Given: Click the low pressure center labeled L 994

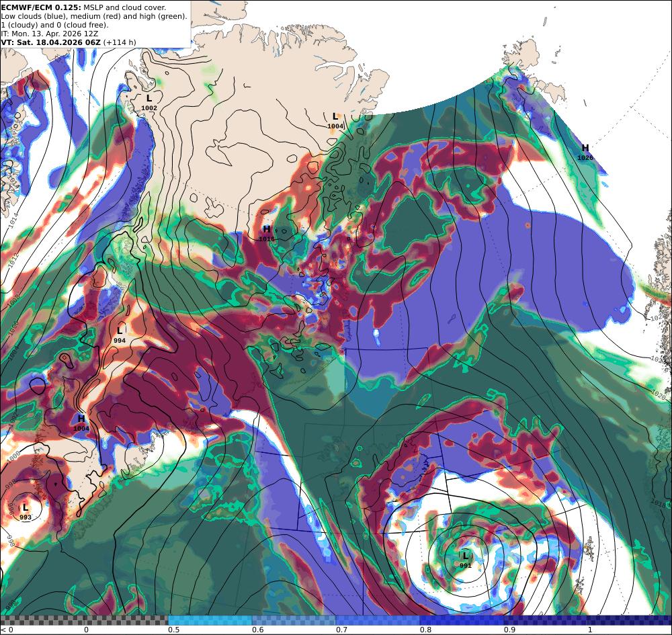Looking at the screenshot, I should pyautogui.click(x=120, y=335).
